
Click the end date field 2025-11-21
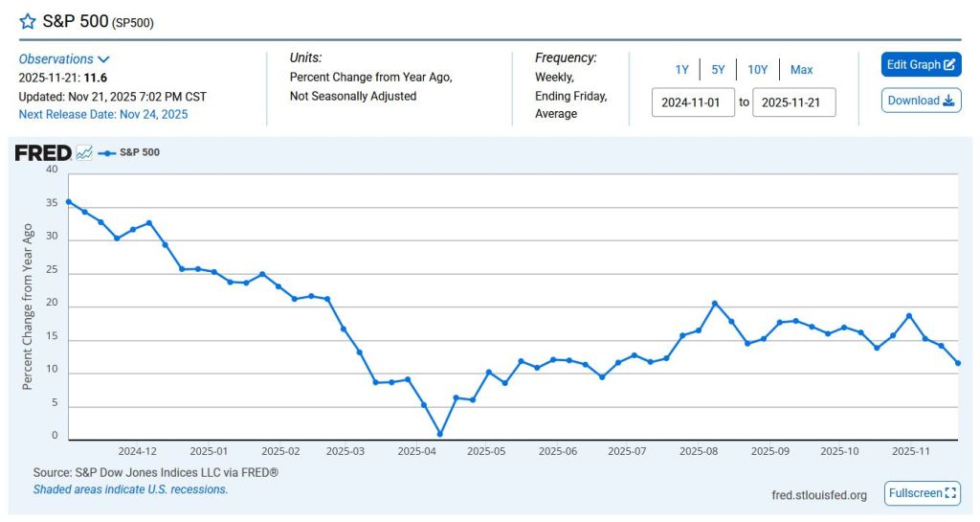coord(793,102)
